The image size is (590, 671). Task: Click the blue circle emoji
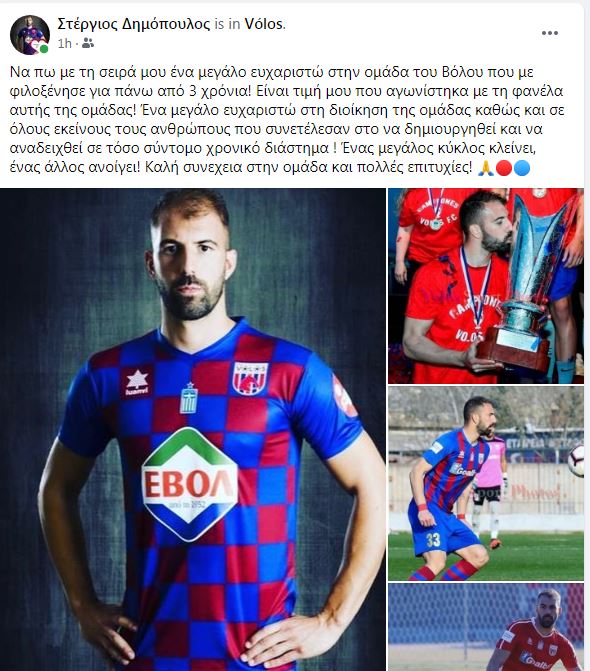click(x=522, y=168)
